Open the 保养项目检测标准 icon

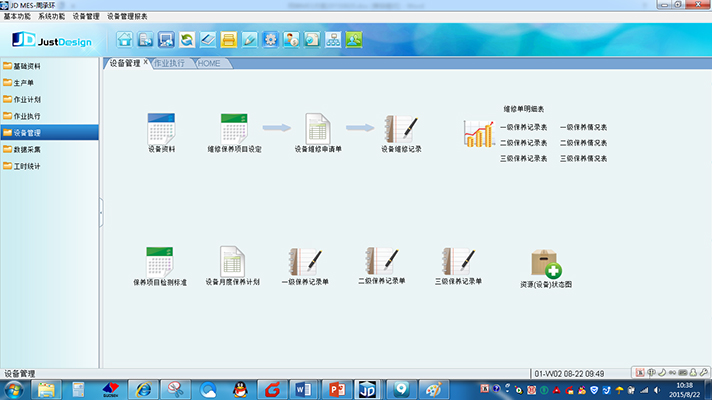[x=160, y=262]
